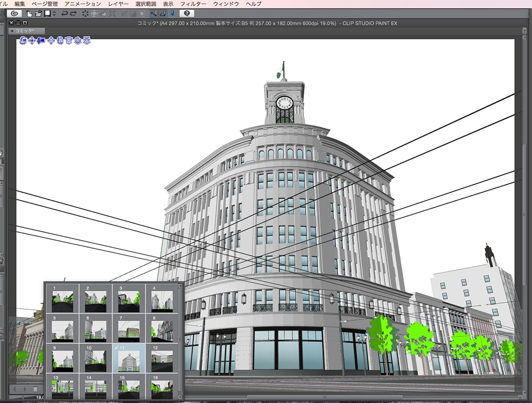Open the object list icon in launcher
532x403 pixels.
coord(35,389)
